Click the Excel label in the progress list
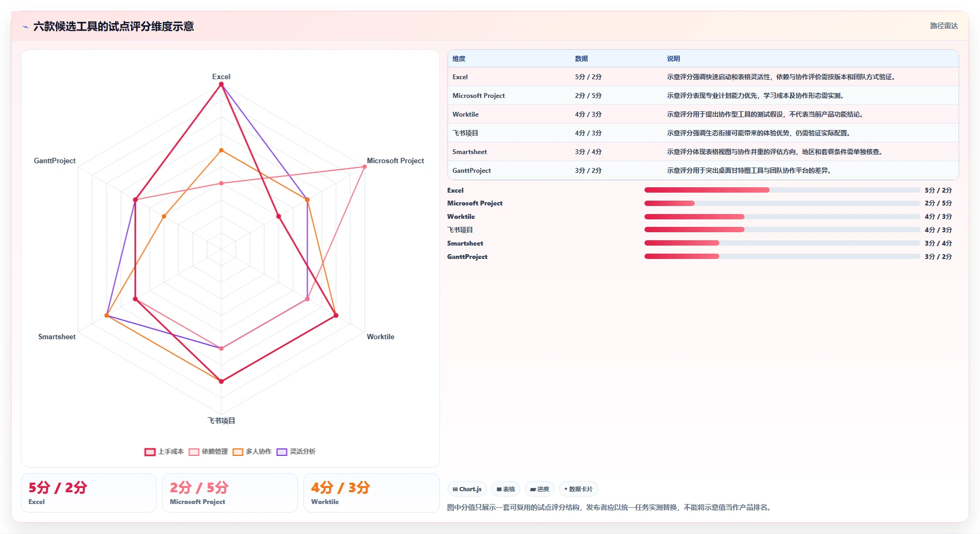 pyautogui.click(x=455, y=190)
